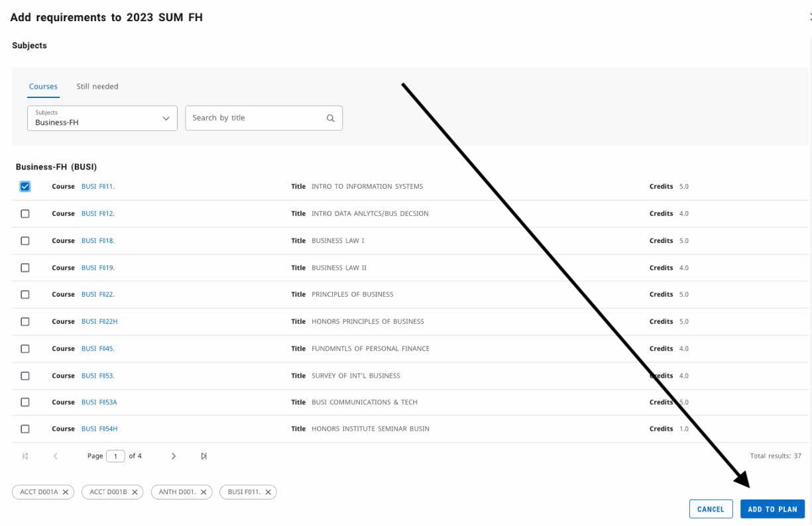
Task: Remove ACCT D001A chip with X
Action: (x=66, y=492)
